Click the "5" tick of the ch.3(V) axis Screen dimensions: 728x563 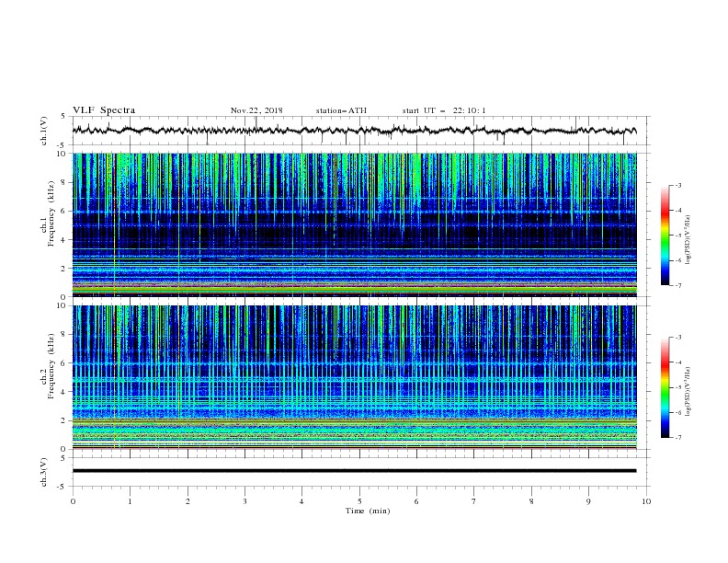coord(64,458)
